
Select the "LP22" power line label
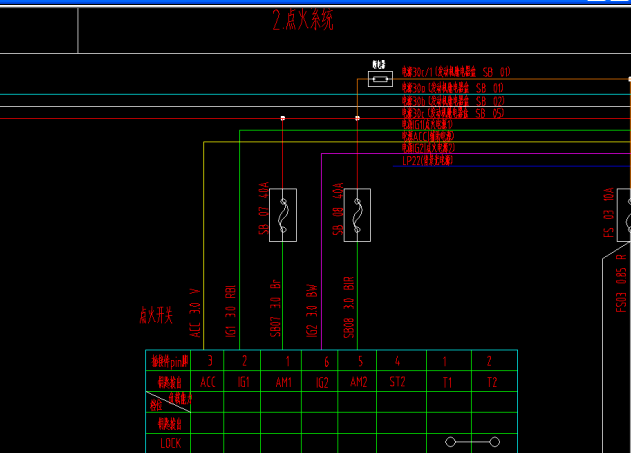(428, 160)
